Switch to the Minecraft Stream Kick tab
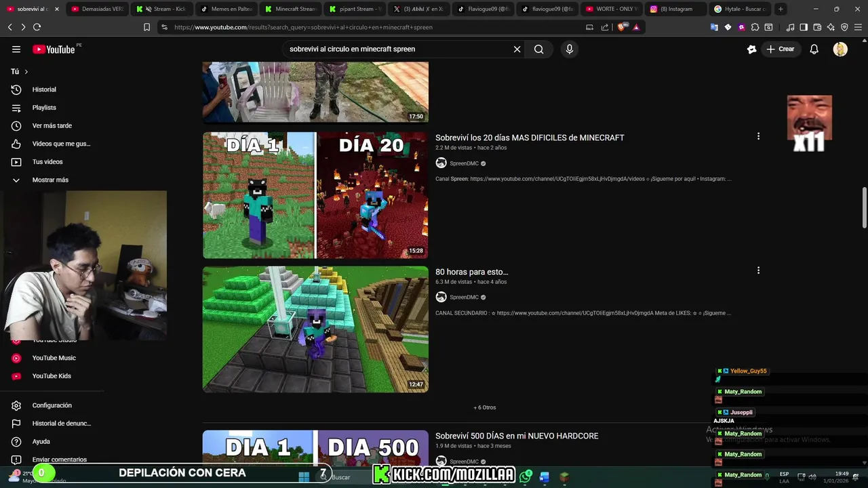 [x=290, y=9]
